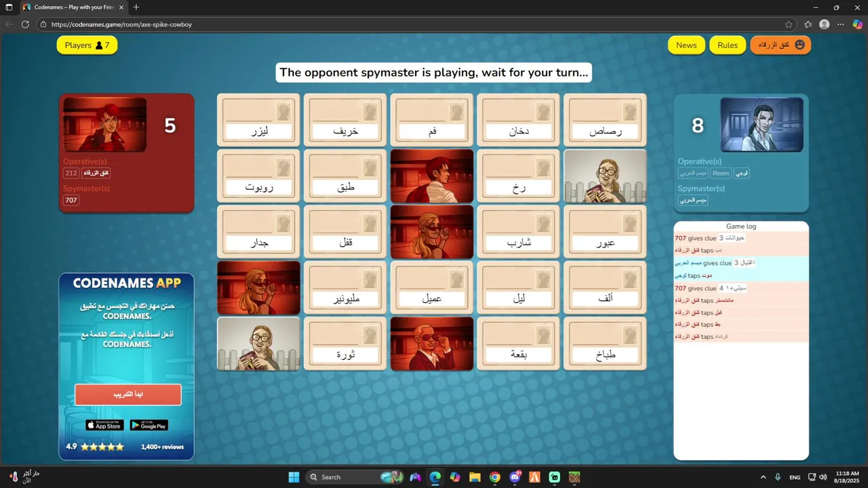Screen dimensions: 868x488
Task: Select the word card رصاص
Action: point(605,120)
